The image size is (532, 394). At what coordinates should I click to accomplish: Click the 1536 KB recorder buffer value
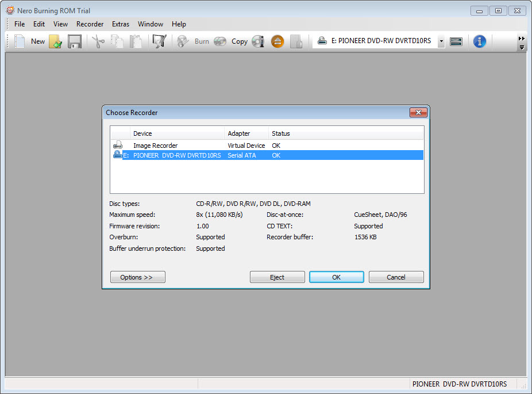(x=365, y=237)
